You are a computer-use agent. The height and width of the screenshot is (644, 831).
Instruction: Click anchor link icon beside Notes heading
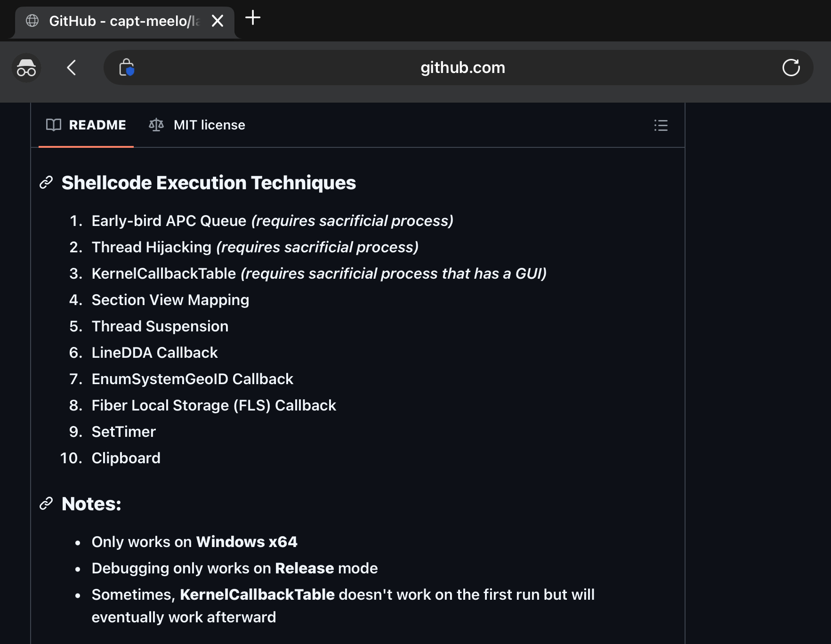46,504
